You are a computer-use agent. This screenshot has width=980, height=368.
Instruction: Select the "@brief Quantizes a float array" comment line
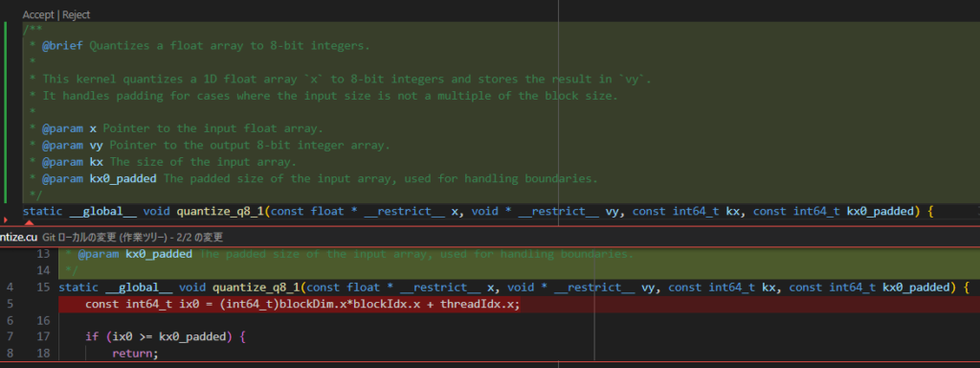click(199, 46)
